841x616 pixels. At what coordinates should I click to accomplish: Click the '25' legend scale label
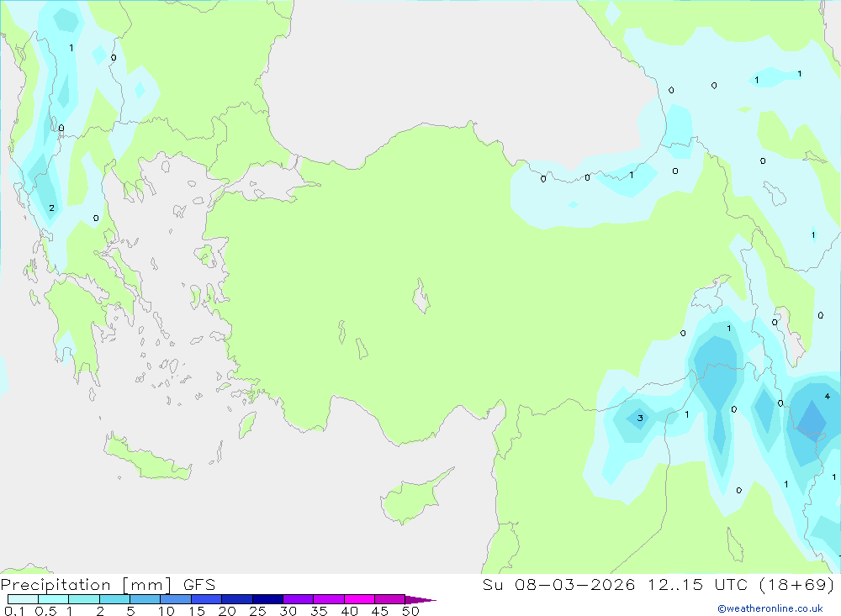(257, 611)
